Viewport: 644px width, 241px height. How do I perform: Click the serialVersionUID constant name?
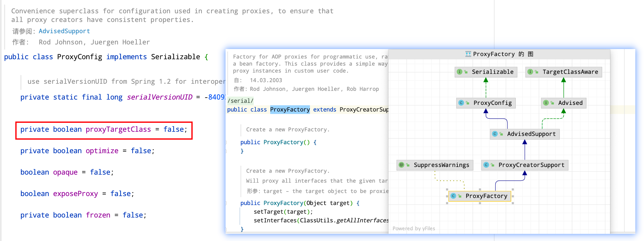point(160,97)
